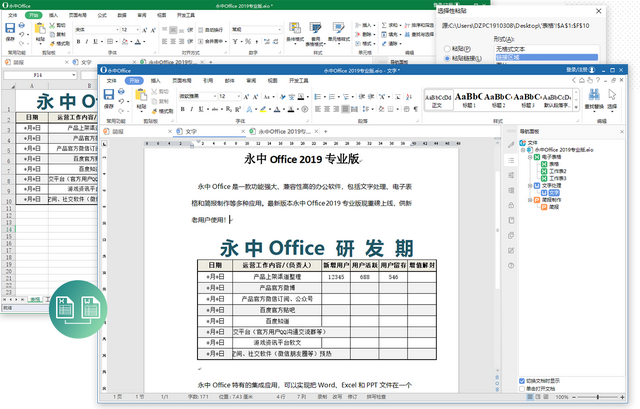Click the Save icon in the spreadsheet window behind
The height and width of the screenshot is (409, 640).
click(x=10, y=28)
